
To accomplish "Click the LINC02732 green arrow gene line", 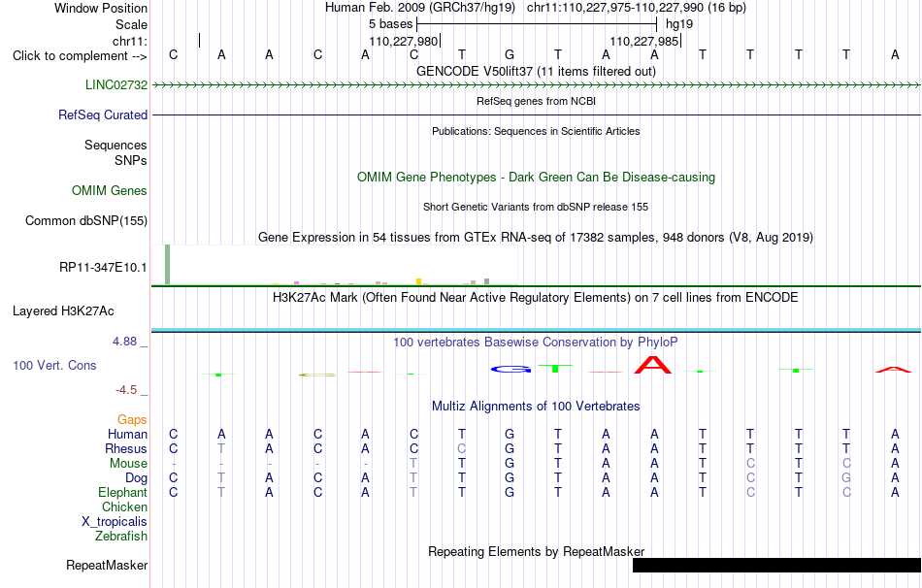I will (x=537, y=85).
